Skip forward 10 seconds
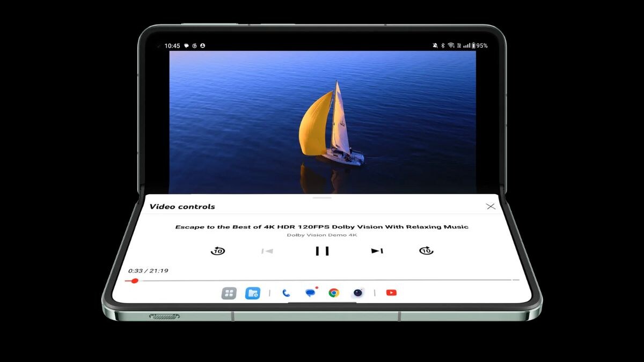Image resolution: width=644 pixels, height=362 pixels. pos(426,250)
